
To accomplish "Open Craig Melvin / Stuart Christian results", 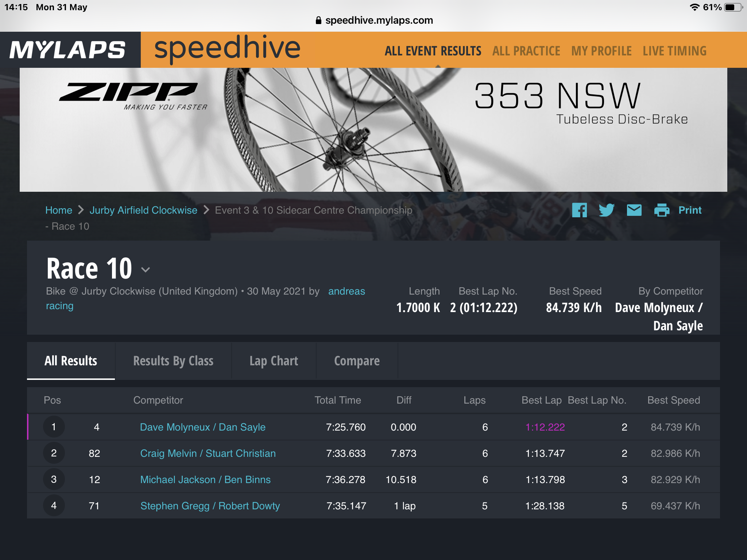I will coord(208,453).
